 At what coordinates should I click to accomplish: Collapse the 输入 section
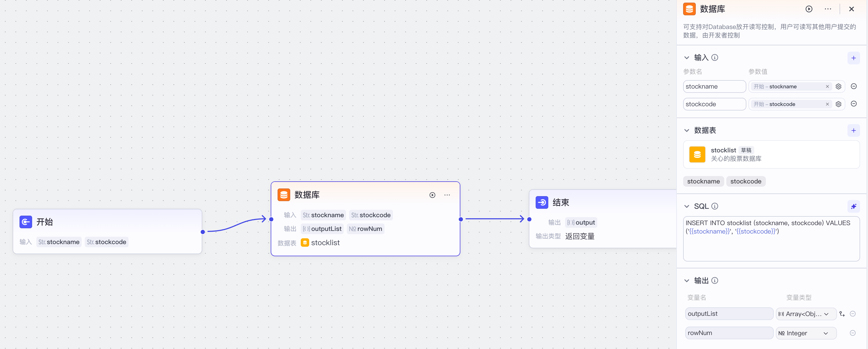[686, 58]
